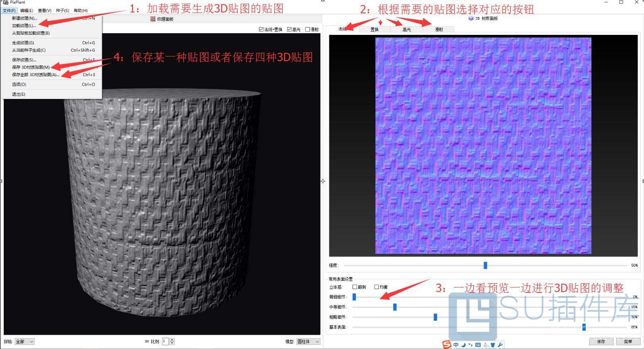Expand the 排贴 全部 dropdown

tap(25, 342)
